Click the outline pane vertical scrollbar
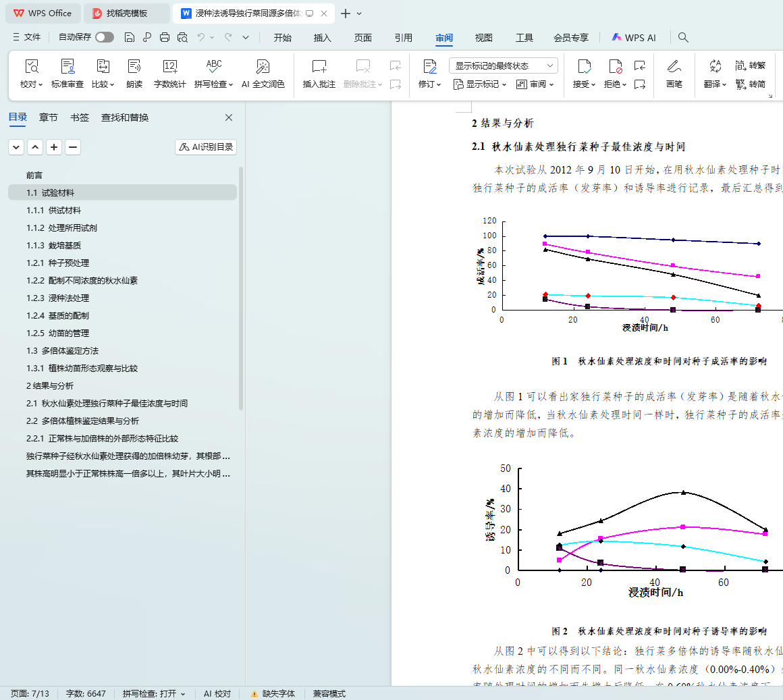 click(x=241, y=289)
